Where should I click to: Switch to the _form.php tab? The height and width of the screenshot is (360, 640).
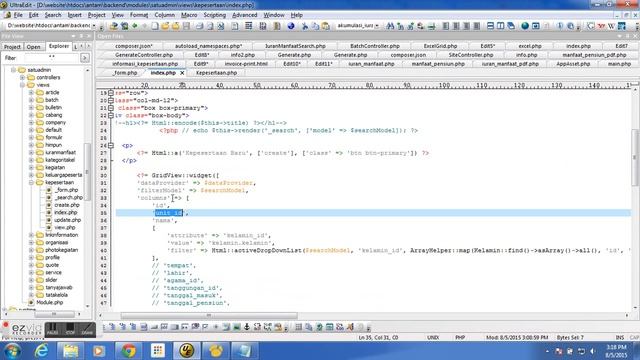[x=125, y=73]
